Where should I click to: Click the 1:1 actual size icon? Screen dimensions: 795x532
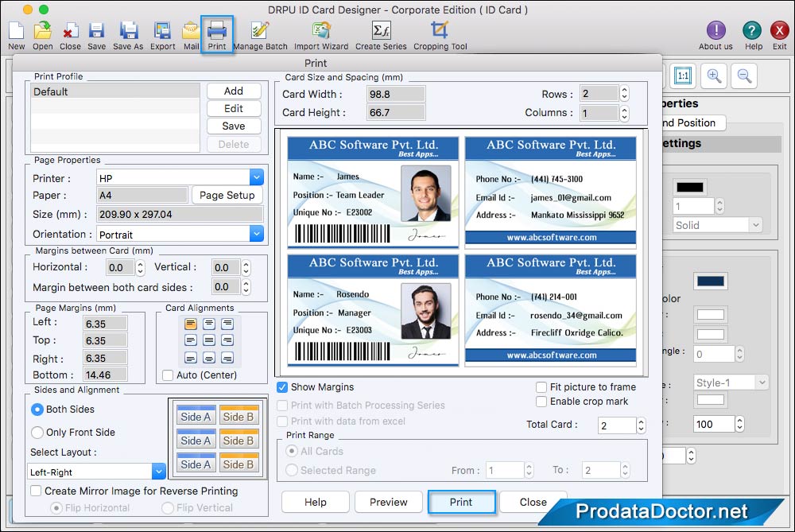click(684, 76)
